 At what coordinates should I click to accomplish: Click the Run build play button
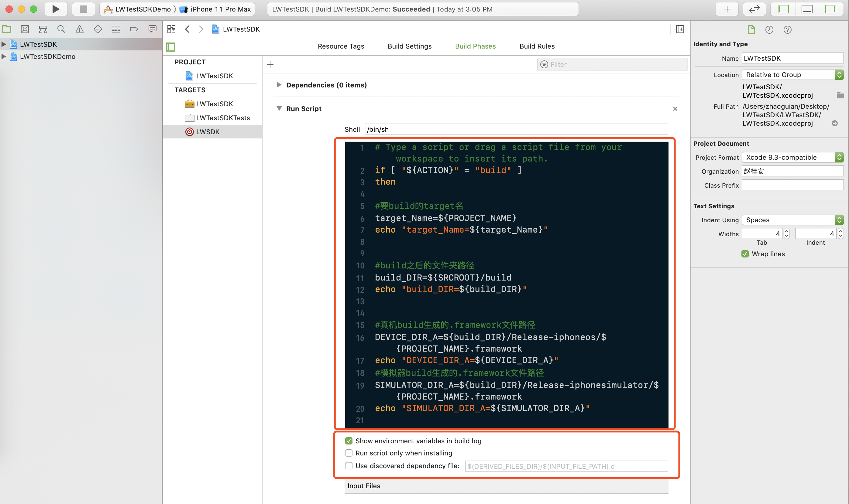click(56, 9)
